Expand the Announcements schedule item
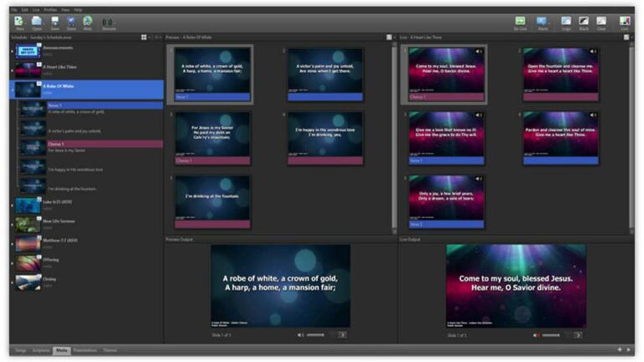 coord(12,51)
